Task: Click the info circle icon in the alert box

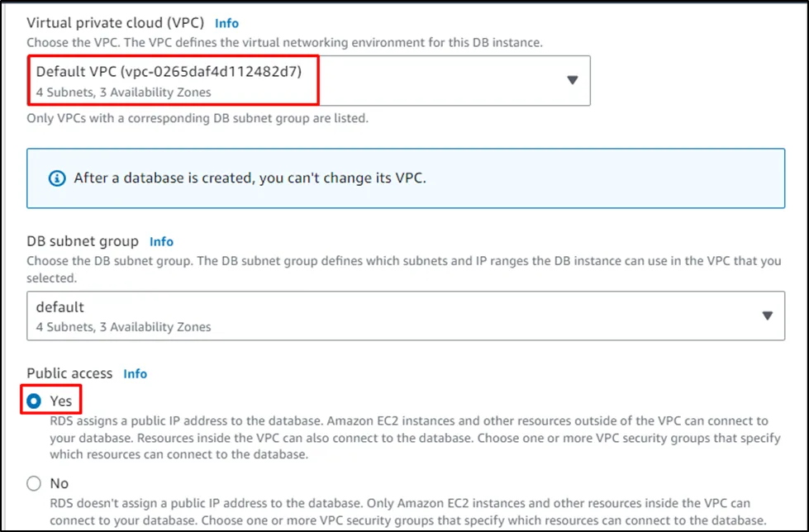Action: point(57,178)
